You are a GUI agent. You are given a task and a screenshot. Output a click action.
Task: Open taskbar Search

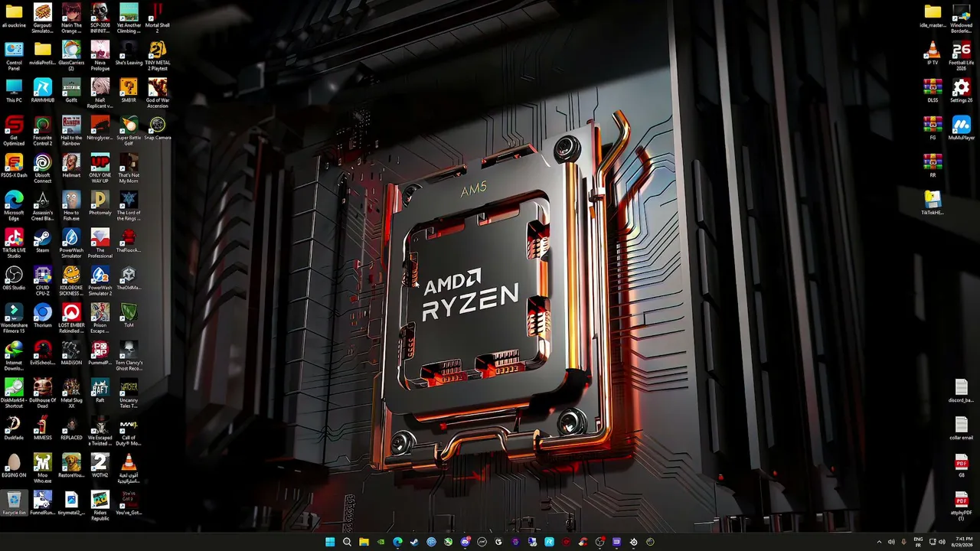point(347,542)
